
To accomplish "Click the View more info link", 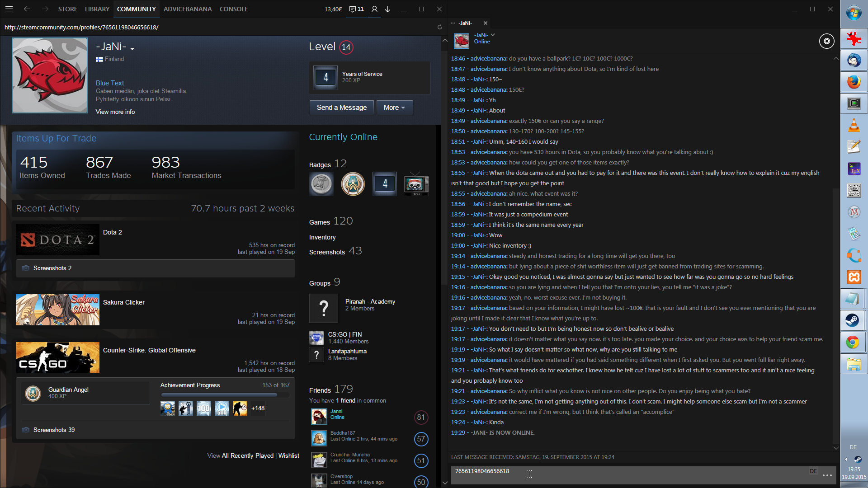I will click(x=115, y=112).
